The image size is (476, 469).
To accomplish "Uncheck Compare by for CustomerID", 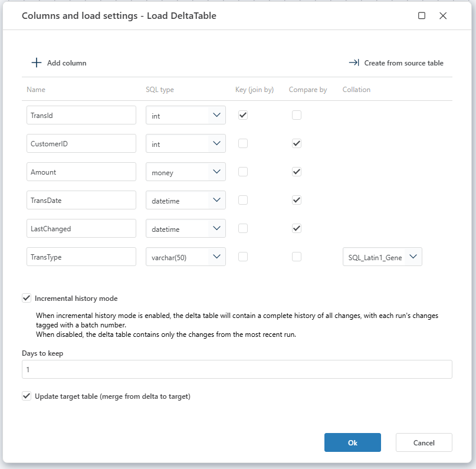I will (297, 143).
